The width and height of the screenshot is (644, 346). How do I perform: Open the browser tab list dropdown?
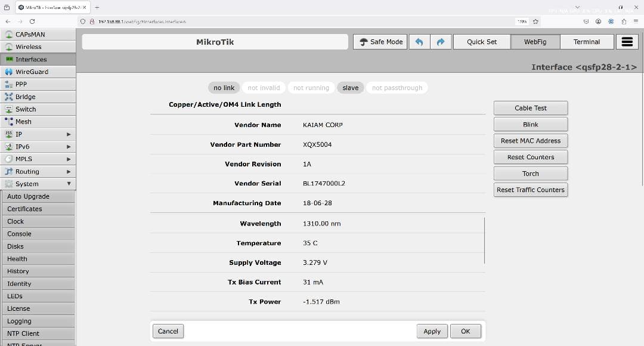click(x=577, y=7)
